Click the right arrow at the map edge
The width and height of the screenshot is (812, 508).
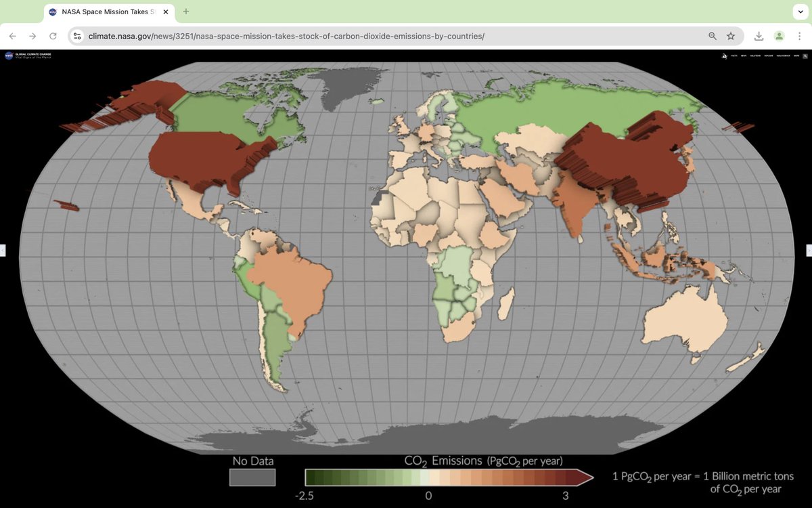coord(809,251)
